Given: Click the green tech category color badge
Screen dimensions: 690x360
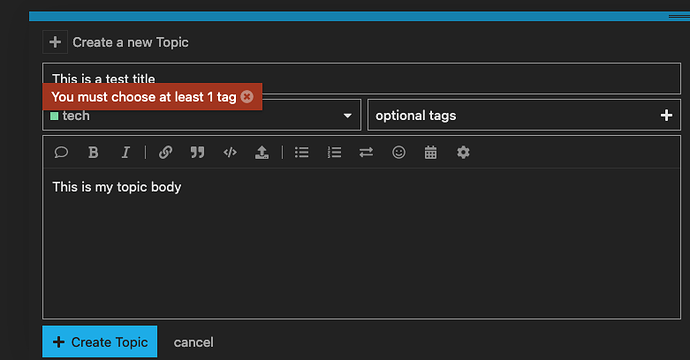Looking at the screenshot, I should click(x=55, y=116).
